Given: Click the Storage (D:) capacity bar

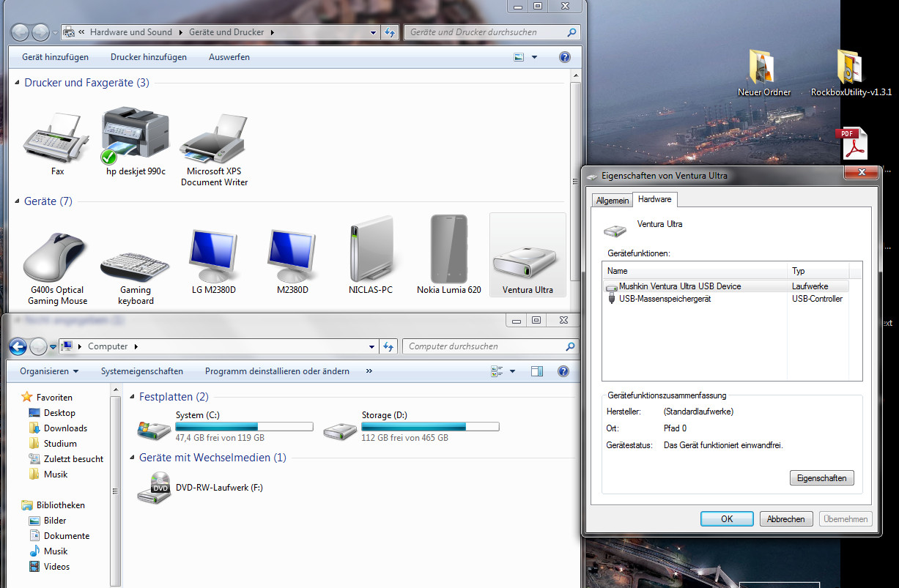Looking at the screenshot, I should [x=430, y=426].
